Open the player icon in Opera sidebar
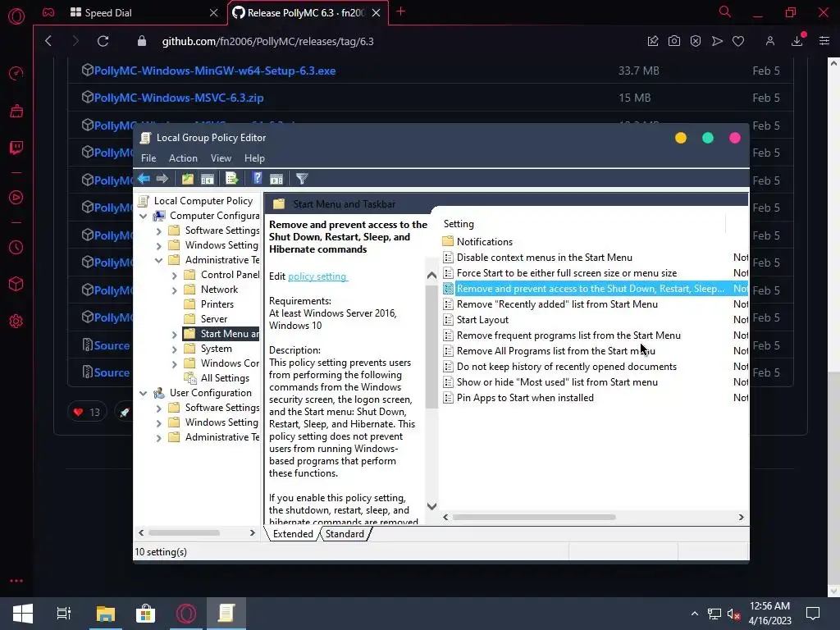This screenshot has width=840, height=630. pos(16,198)
